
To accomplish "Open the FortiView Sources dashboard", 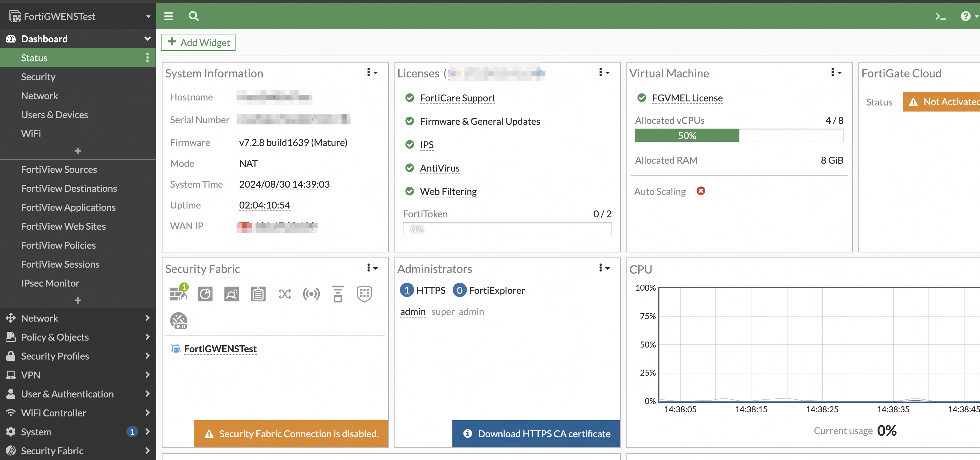I will click(x=59, y=169).
